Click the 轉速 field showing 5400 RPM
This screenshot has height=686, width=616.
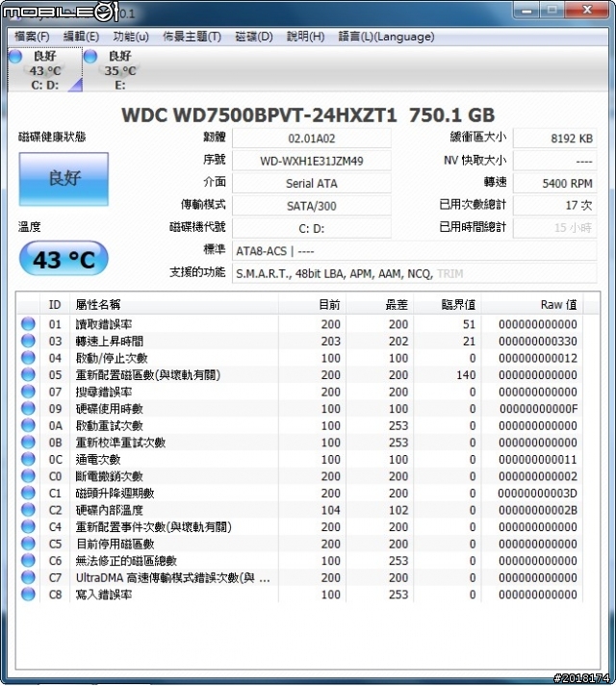[554, 184]
